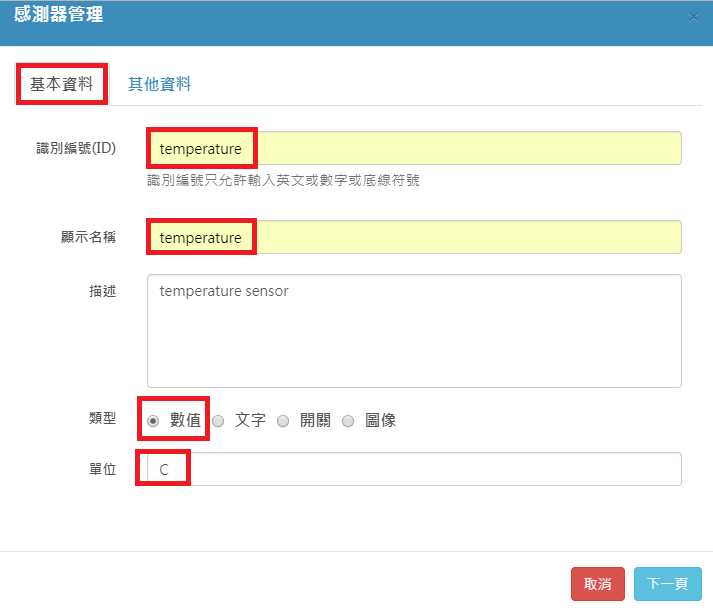Image resolution: width=713 pixels, height=613 pixels.
Task: Pick the 開關 radio option
Action: (x=283, y=421)
